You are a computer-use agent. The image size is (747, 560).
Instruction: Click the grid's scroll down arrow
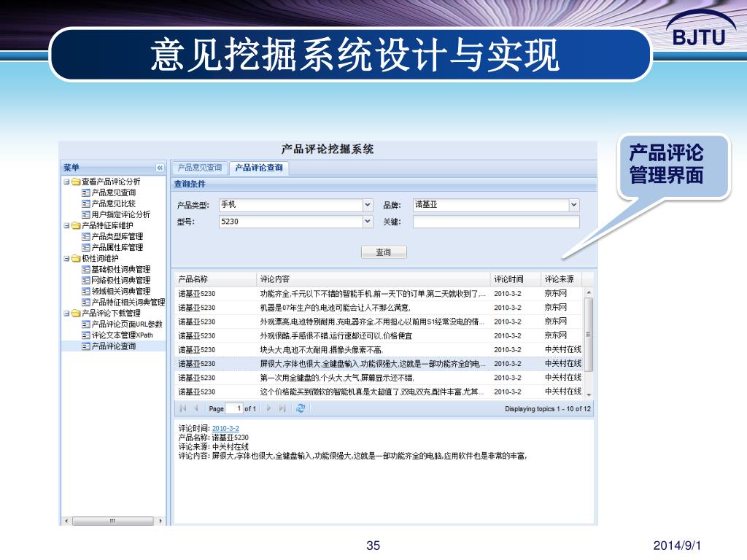(589, 394)
